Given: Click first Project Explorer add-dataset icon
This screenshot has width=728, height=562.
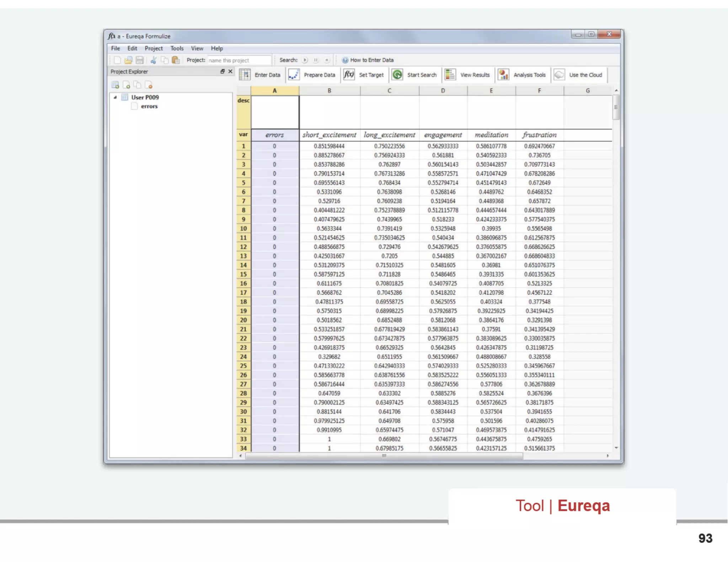Looking at the screenshot, I should coord(115,85).
